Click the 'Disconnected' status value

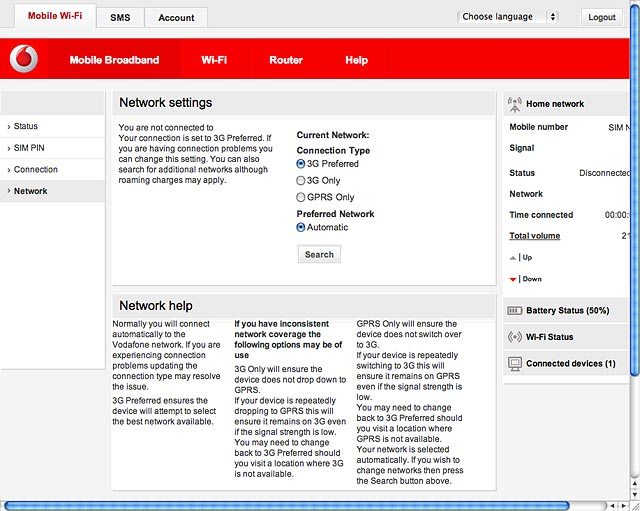click(604, 173)
